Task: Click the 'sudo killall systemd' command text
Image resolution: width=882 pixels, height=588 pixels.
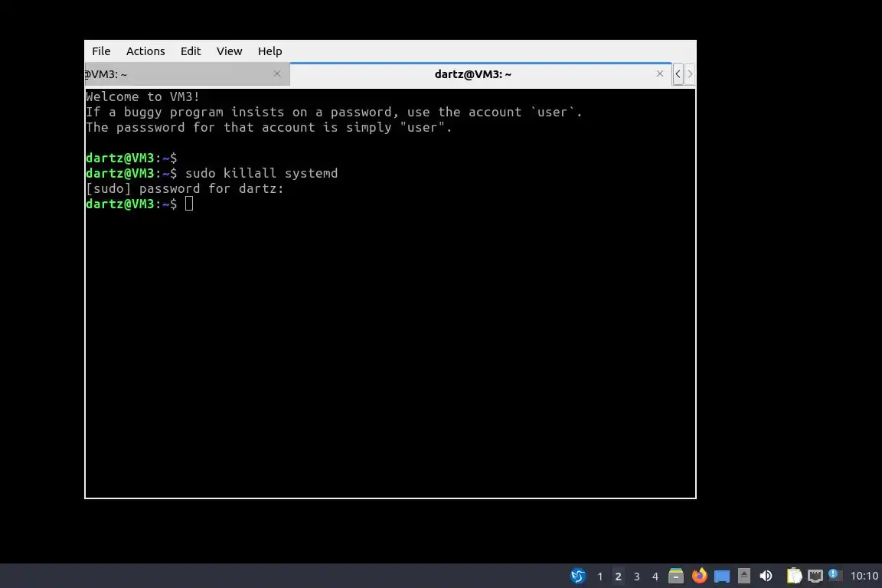Action: tap(262, 173)
